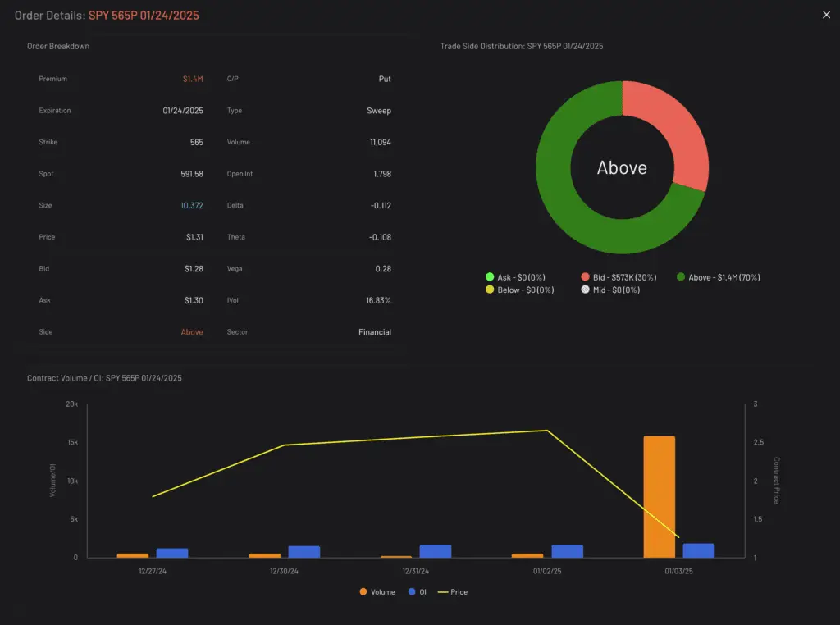The height and width of the screenshot is (625, 840).
Task: Click the Price value $1.31
Action: click(x=194, y=237)
